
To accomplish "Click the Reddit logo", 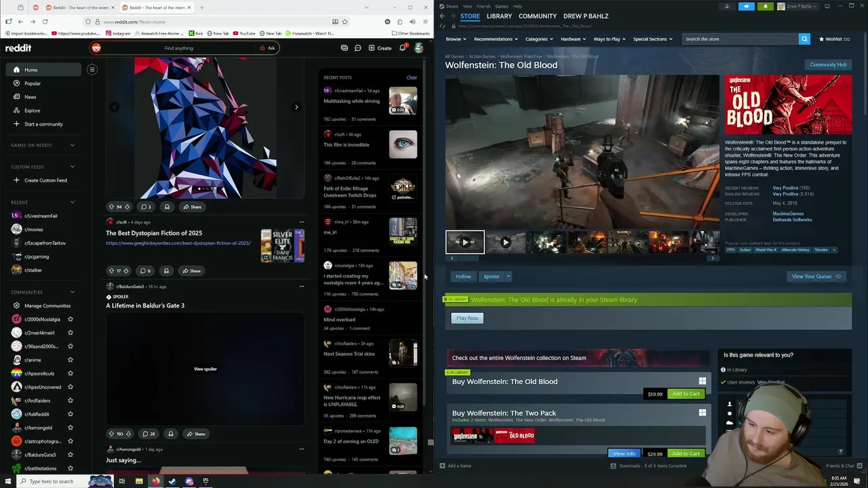I will tap(18, 48).
